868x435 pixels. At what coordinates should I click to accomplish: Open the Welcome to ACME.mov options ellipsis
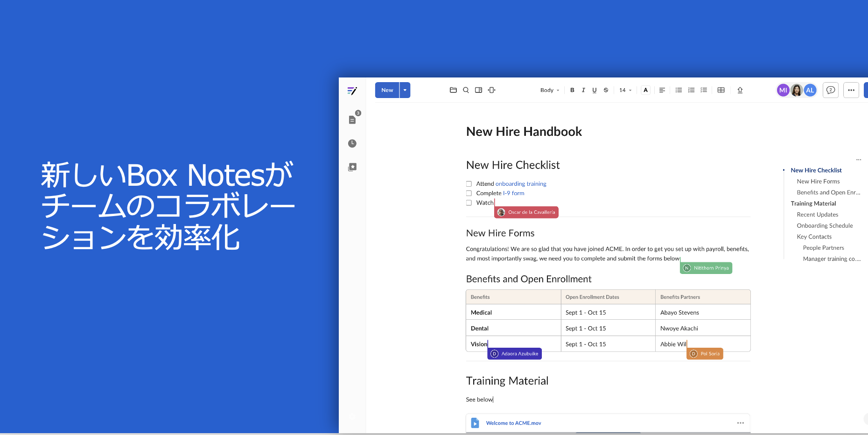click(x=740, y=423)
